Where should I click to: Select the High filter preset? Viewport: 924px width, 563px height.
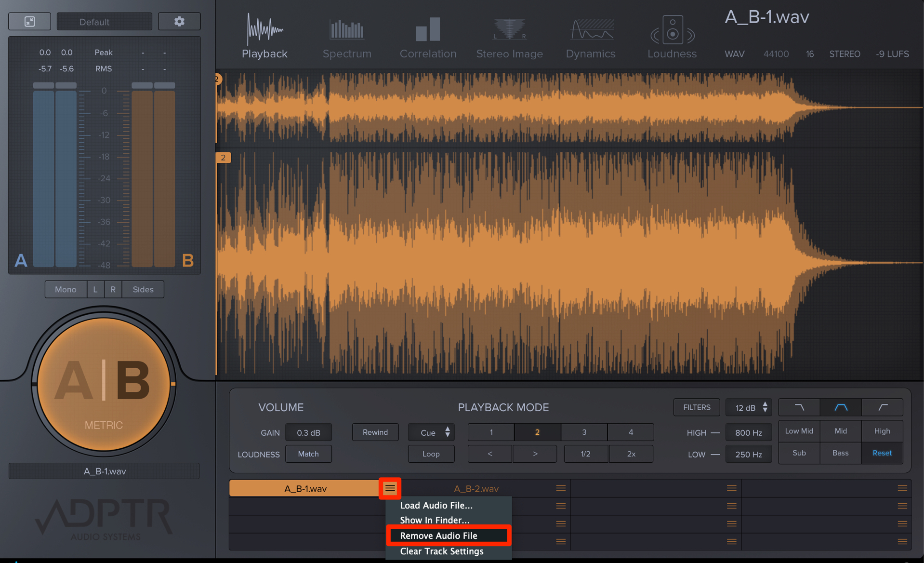click(883, 431)
